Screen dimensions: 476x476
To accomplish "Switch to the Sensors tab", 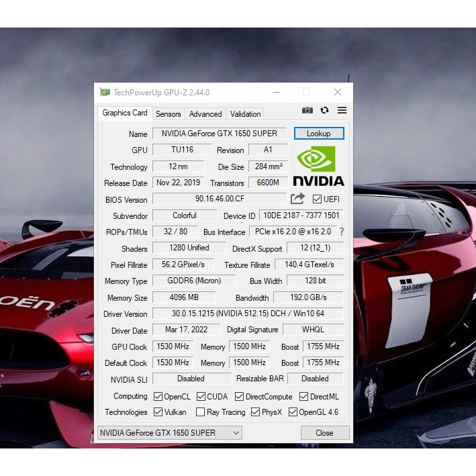I will click(169, 114).
